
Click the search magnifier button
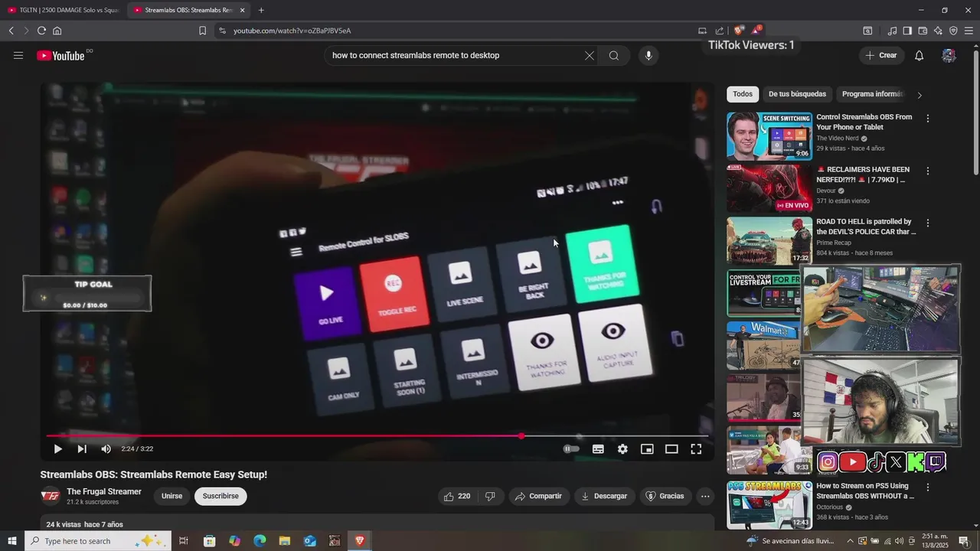click(x=614, y=55)
